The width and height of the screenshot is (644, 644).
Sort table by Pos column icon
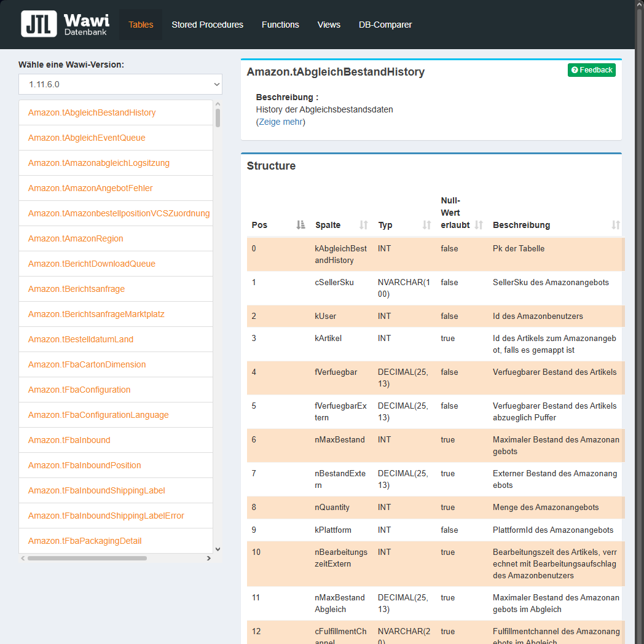tap(300, 225)
